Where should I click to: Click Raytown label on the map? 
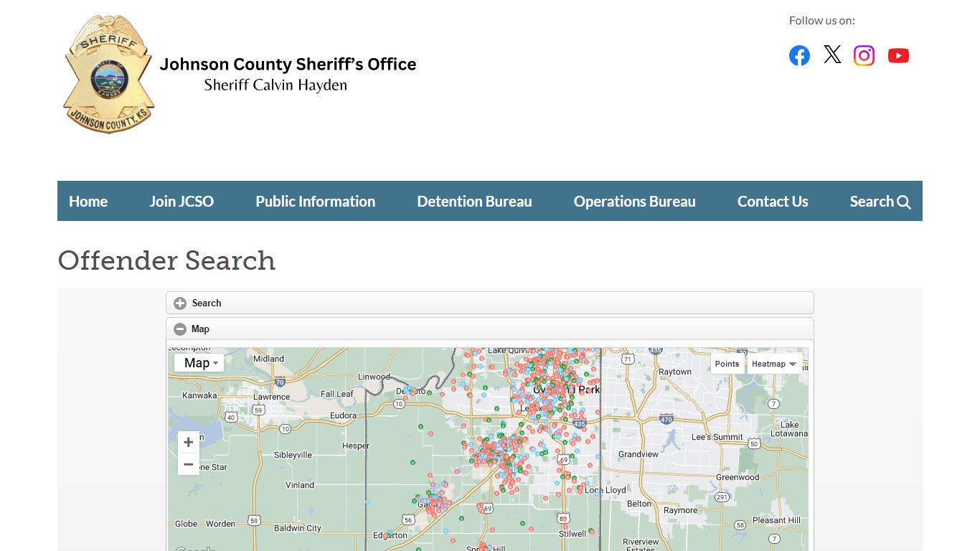point(675,372)
